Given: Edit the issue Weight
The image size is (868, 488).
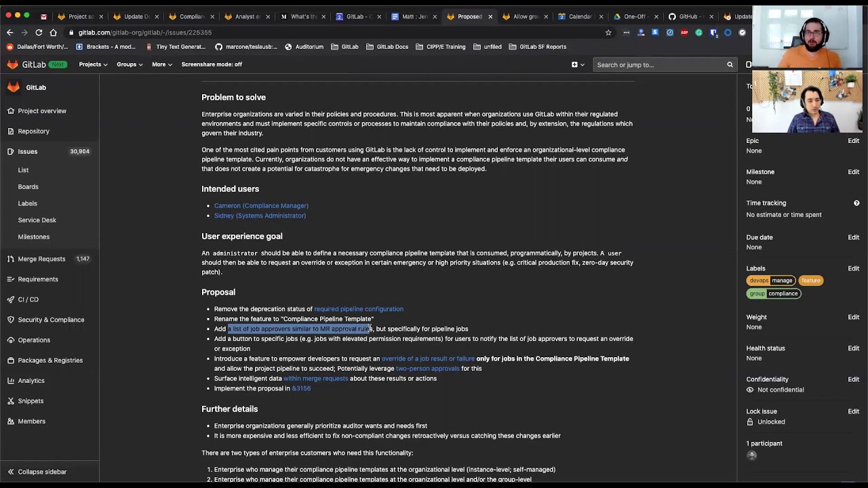Looking at the screenshot, I should [853, 317].
